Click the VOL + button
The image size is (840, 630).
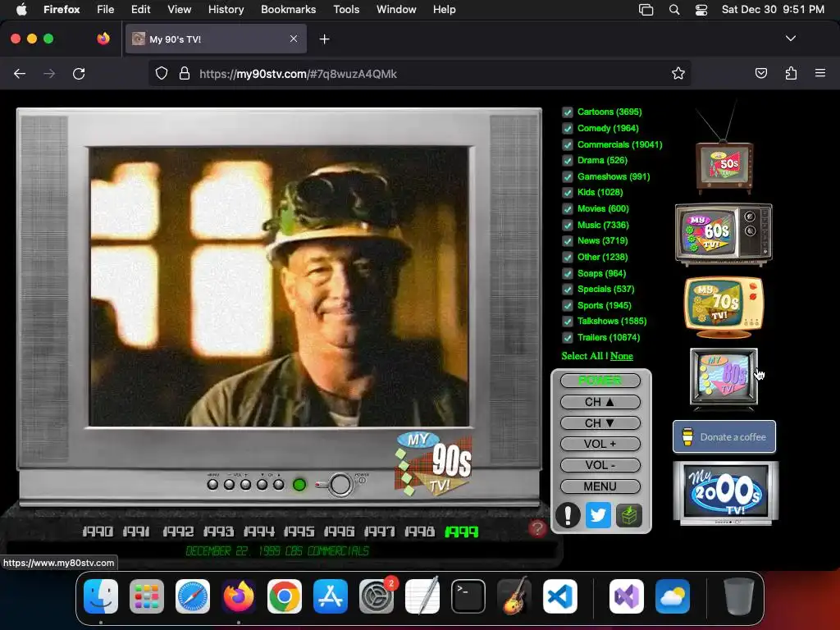coord(600,444)
